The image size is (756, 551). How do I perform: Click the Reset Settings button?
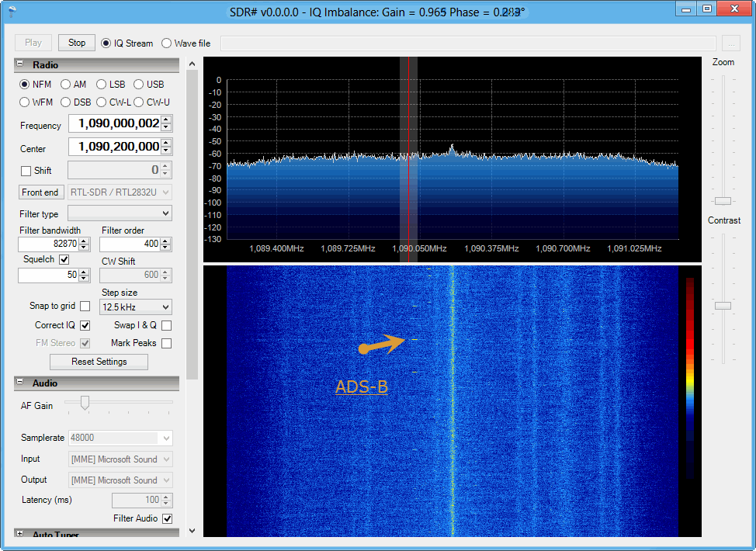pyautogui.click(x=99, y=362)
